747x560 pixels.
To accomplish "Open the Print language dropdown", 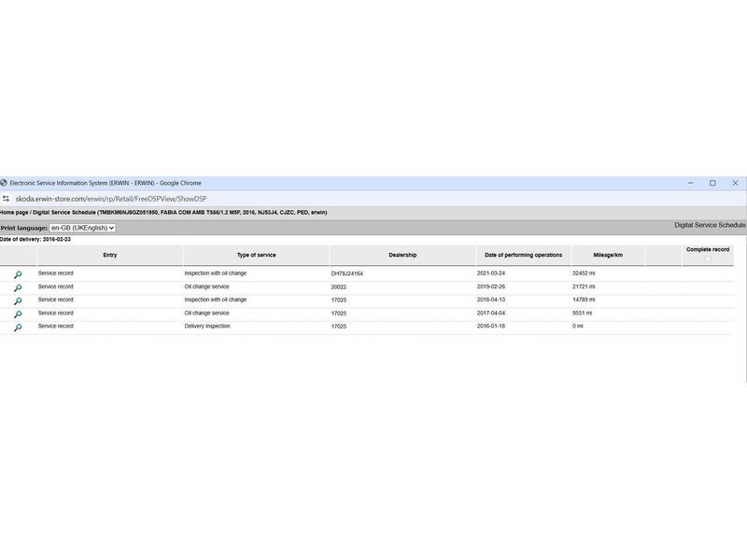I will pos(82,228).
